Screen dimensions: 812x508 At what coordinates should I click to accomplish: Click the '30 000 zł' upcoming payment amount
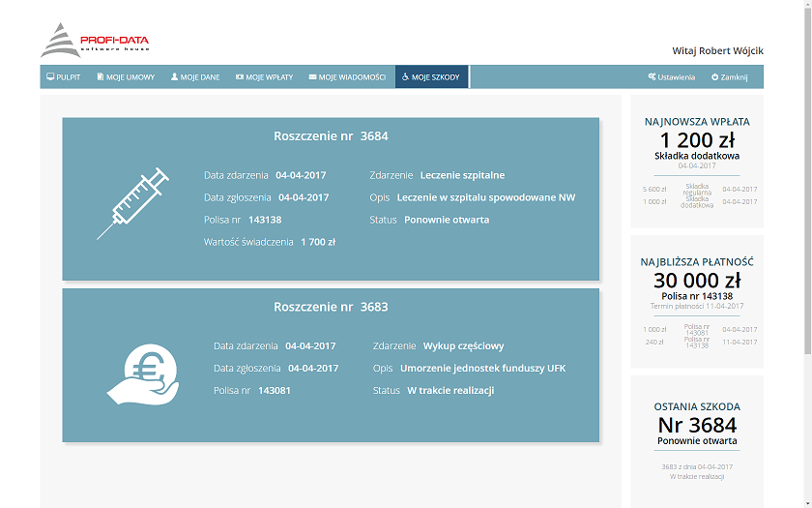697,281
